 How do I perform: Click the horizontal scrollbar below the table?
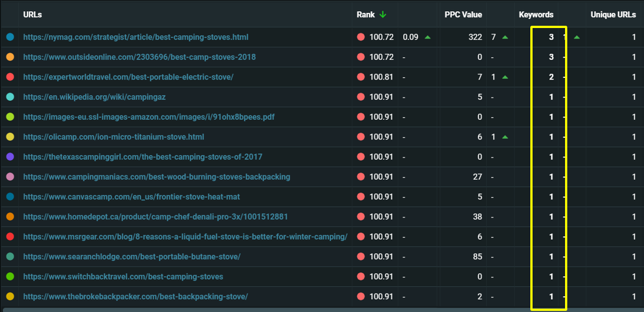click(322, 310)
